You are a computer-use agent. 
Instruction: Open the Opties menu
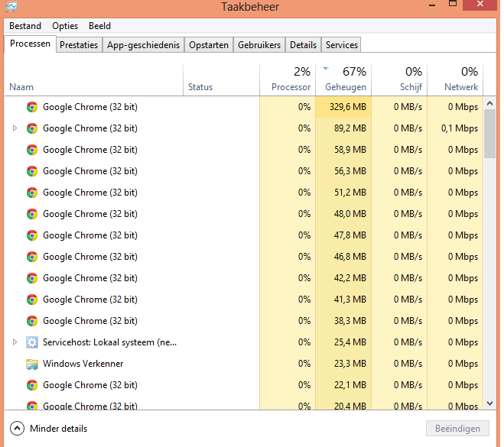65,26
